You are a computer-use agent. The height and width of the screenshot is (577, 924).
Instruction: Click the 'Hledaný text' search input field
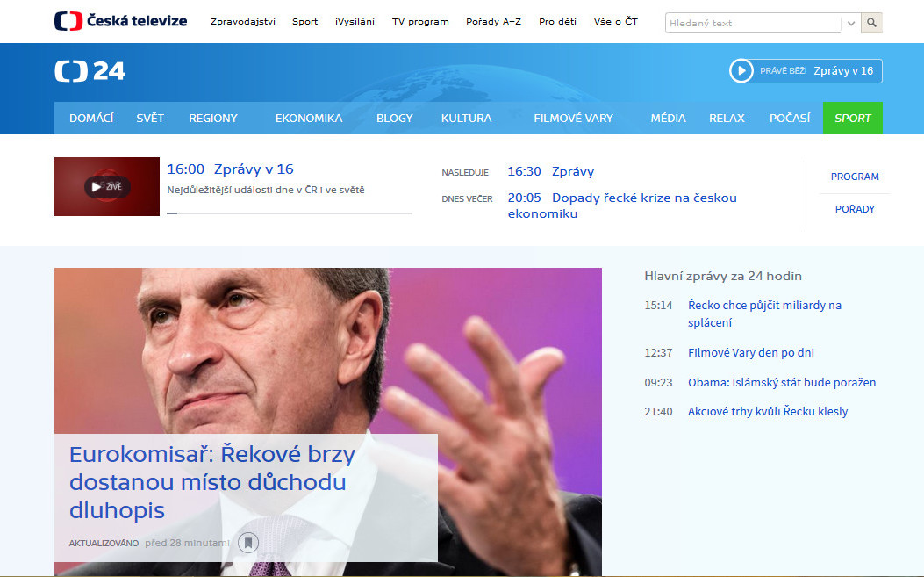[750, 22]
